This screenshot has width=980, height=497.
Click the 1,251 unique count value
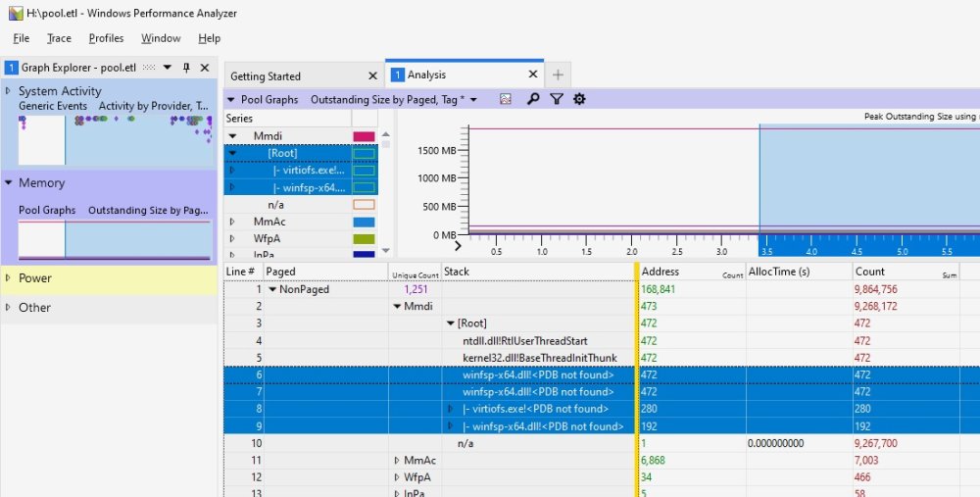(416, 289)
